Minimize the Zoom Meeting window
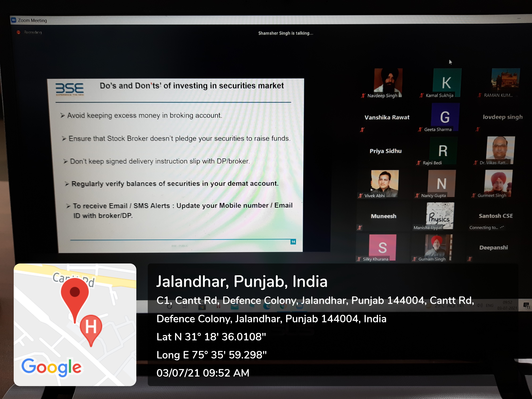This screenshot has width=532, height=399. click(519, 18)
